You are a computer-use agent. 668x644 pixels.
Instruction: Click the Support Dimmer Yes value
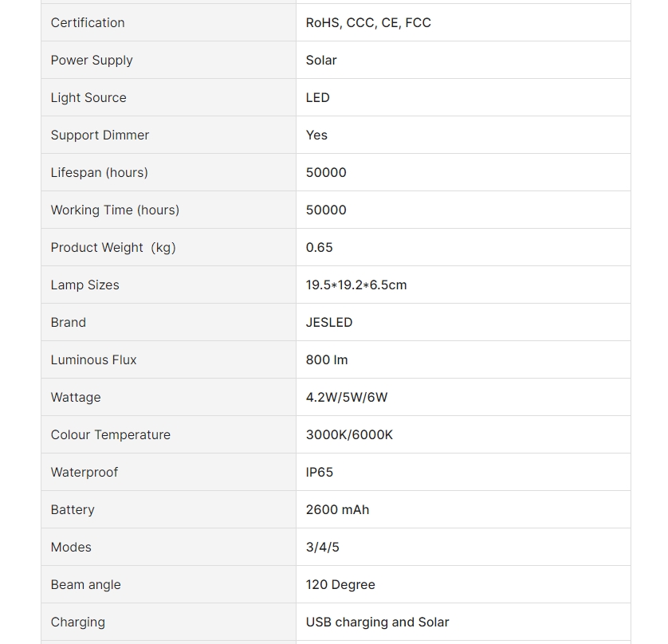point(316,135)
